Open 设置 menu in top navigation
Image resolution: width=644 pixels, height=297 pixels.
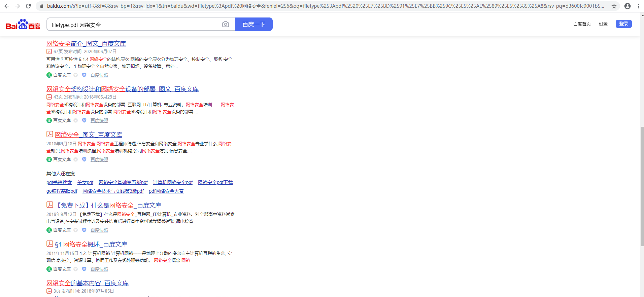click(603, 24)
